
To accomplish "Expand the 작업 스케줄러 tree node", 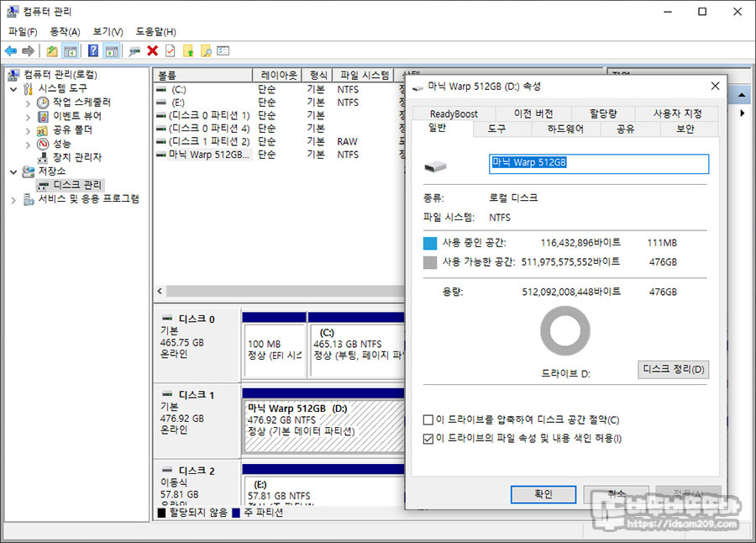I will click(x=28, y=103).
